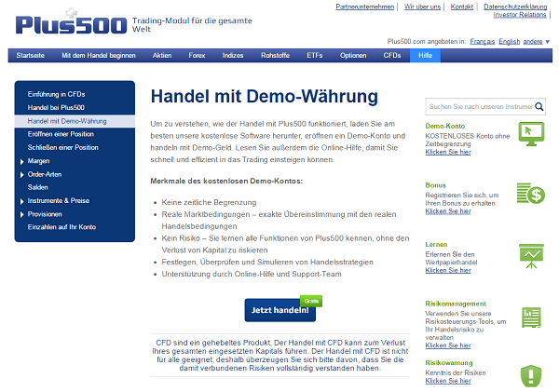Click the Lernen presentation board icon
The image size is (559, 392).
[x=531, y=256]
